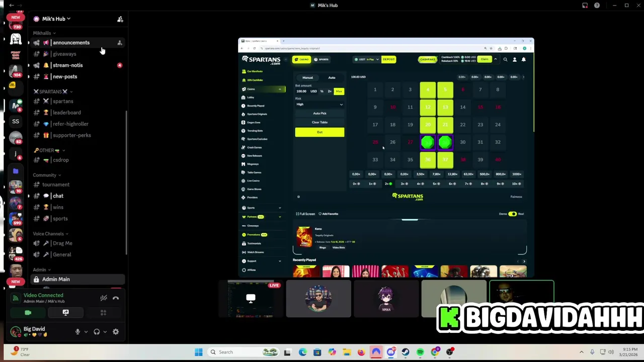This screenshot has height=362, width=644.
Task: Open File Explorer from the taskbar
Action: [347, 352]
